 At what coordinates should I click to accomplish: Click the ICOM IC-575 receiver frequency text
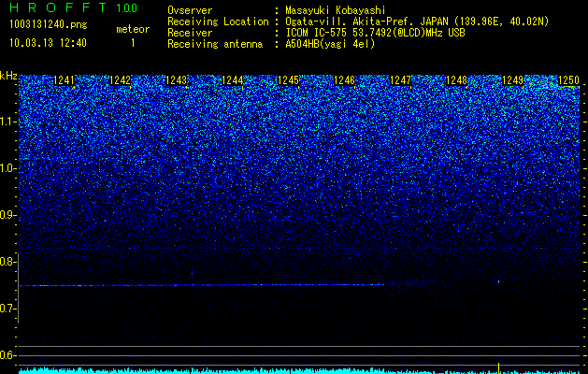[375, 33]
